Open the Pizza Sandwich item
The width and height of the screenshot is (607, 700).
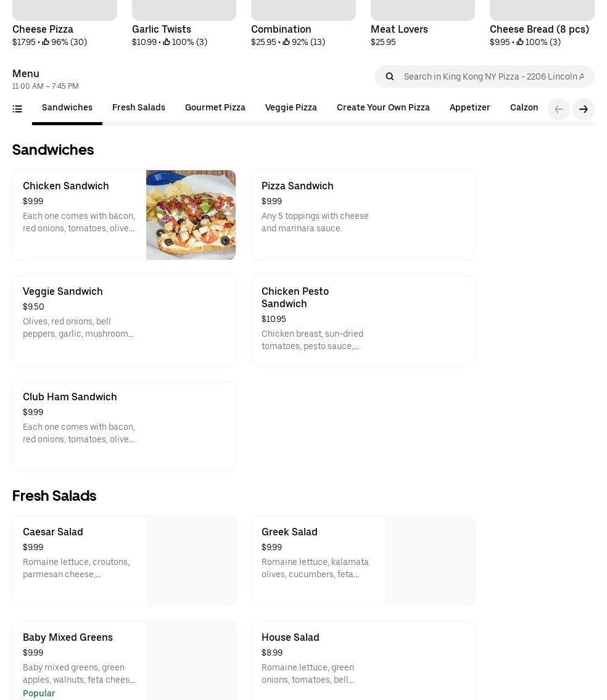pos(363,215)
